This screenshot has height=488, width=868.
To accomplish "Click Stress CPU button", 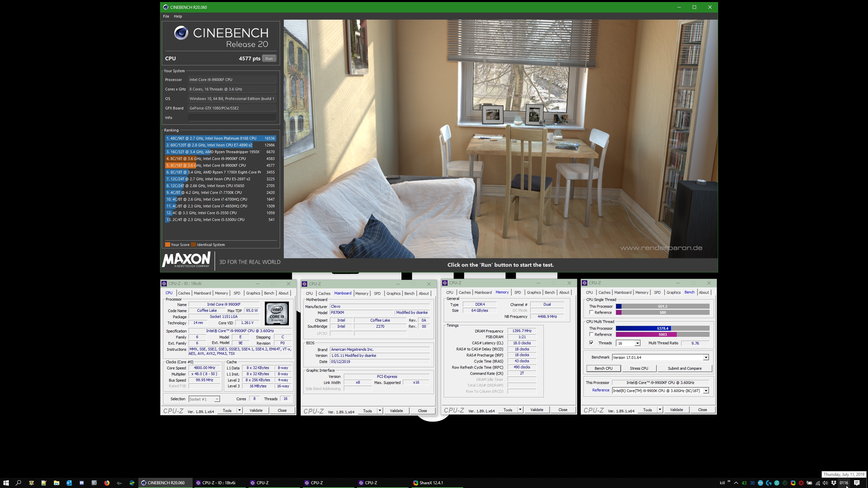I will click(639, 368).
